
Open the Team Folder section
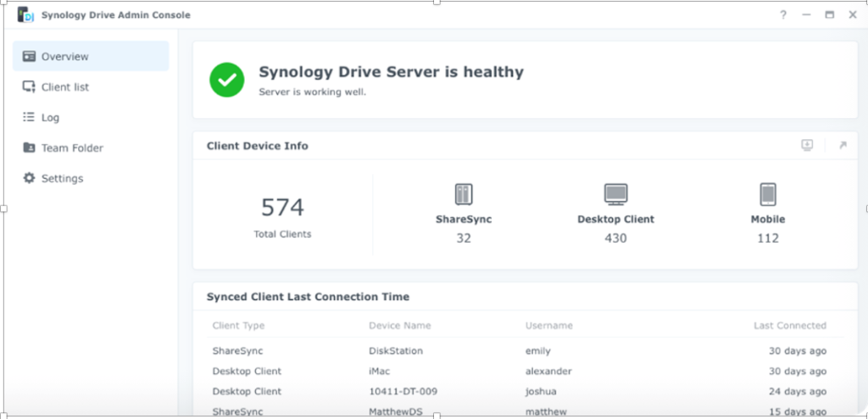(x=91, y=148)
